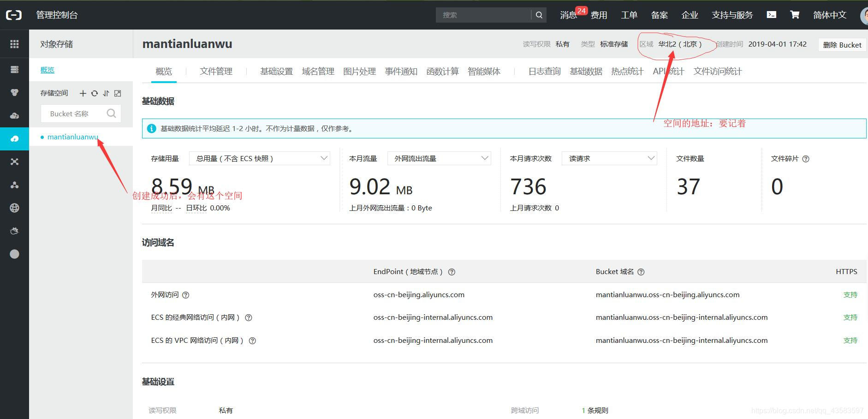Open the 本月流量 外网流出流量 dropdown
This screenshot has height=419, width=868.
point(439,158)
